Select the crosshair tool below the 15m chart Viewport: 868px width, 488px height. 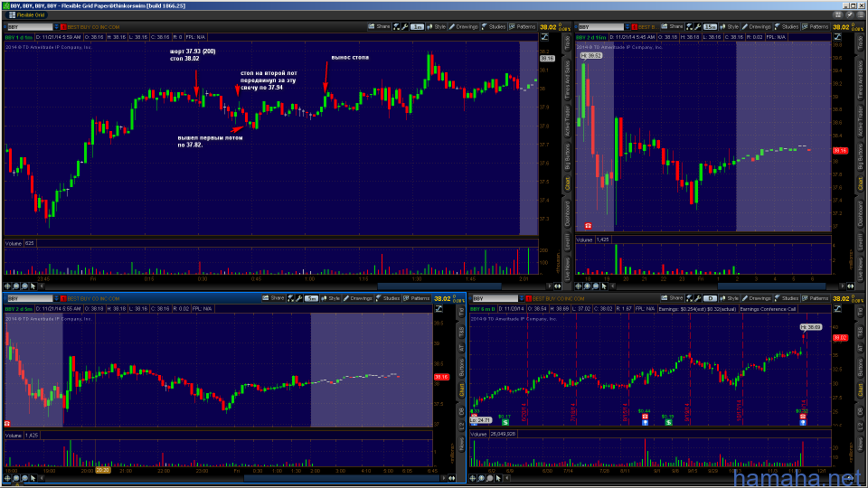[579, 286]
